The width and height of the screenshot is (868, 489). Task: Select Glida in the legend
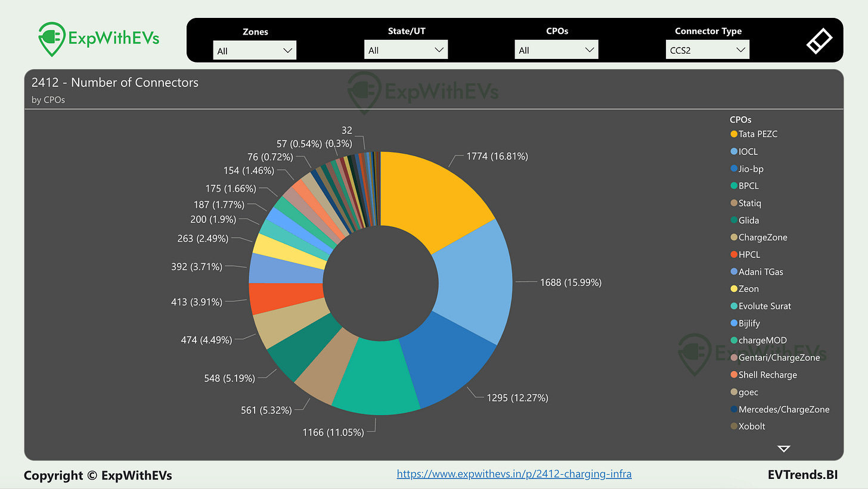click(745, 220)
